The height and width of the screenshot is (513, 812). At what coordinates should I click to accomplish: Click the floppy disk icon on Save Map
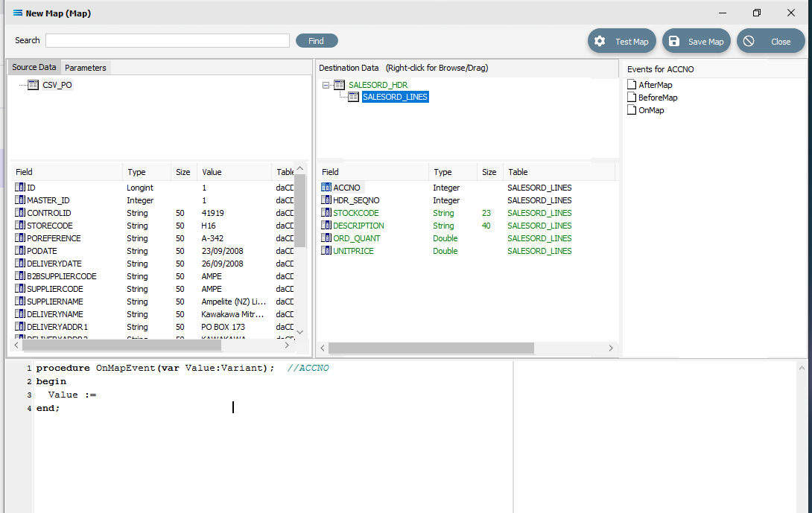(x=673, y=42)
